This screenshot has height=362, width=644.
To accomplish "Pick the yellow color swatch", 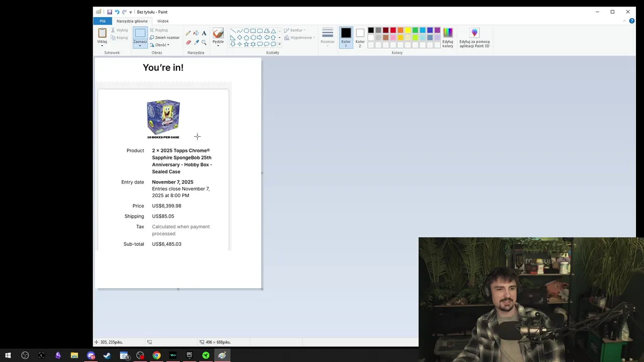I will 408,30.
